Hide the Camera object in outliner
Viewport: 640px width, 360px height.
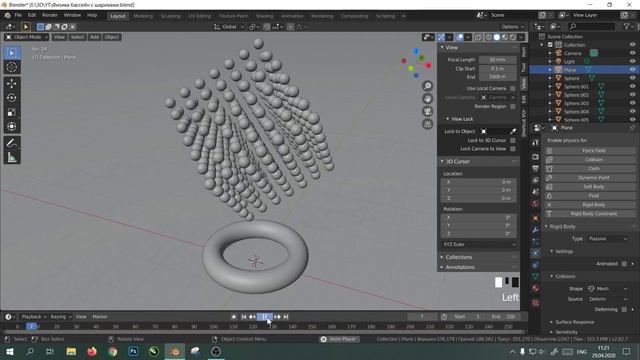pos(632,53)
